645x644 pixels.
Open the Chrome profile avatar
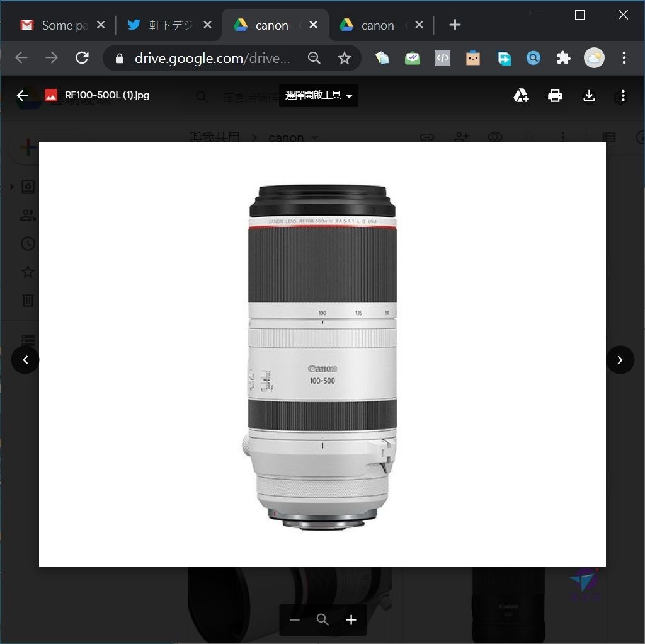pyautogui.click(x=594, y=58)
